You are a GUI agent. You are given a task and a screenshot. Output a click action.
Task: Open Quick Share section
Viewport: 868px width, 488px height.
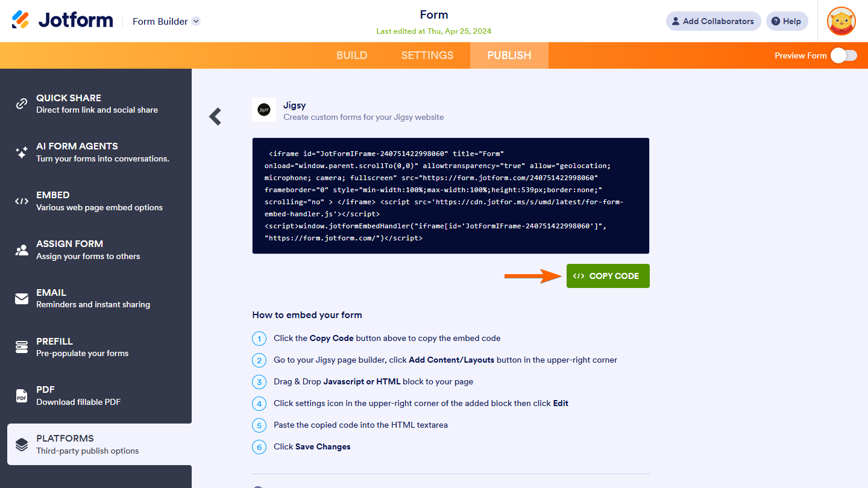point(96,104)
